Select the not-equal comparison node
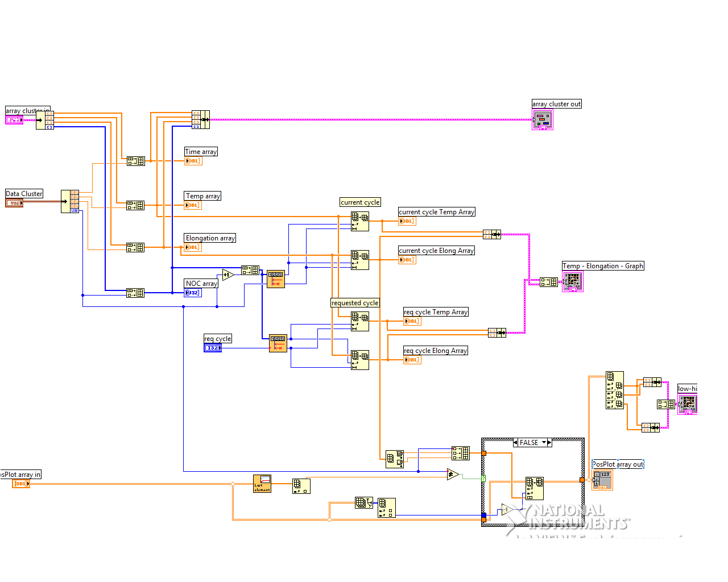This screenshot has width=728, height=582. (453, 474)
